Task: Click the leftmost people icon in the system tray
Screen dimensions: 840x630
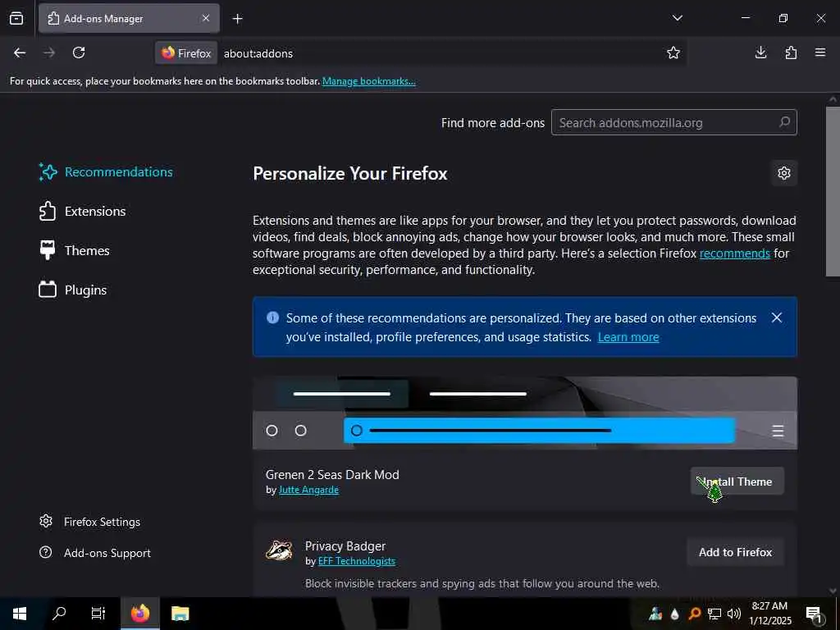Action: coord(655,614)
